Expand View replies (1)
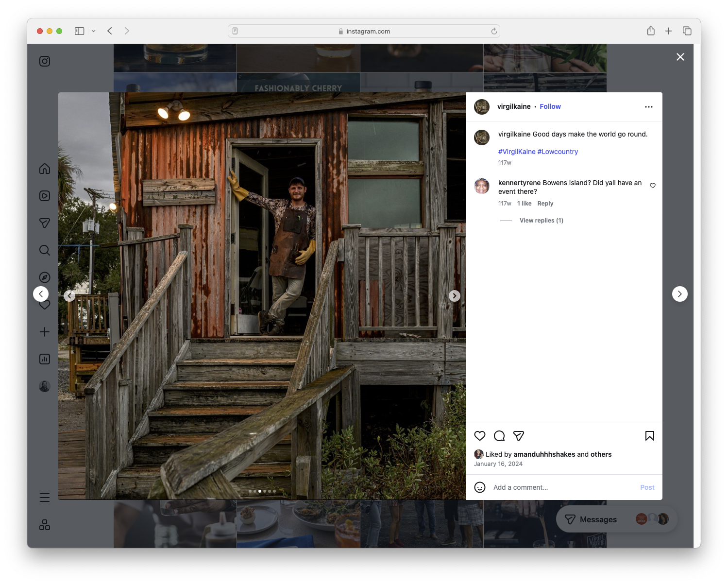This screenshot has width=728, height=584. point(542,221)
